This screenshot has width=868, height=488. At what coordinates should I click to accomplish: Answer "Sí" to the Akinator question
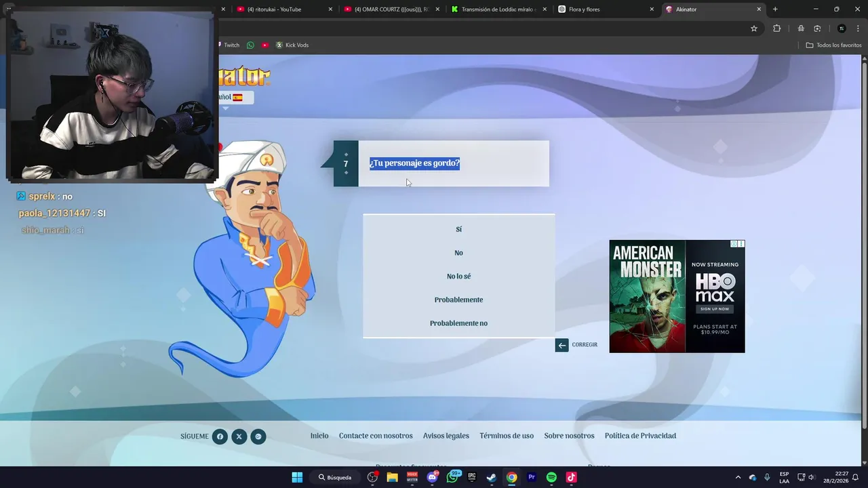click(458, 229)
